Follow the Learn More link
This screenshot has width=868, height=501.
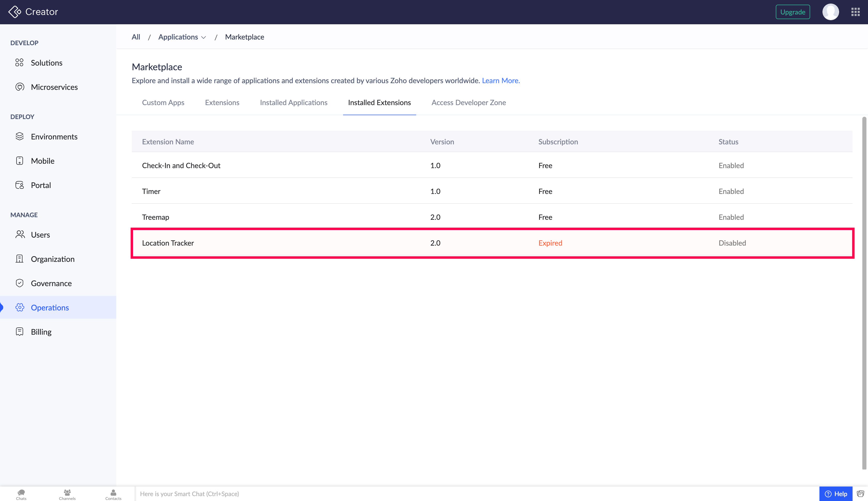(500, 81)
